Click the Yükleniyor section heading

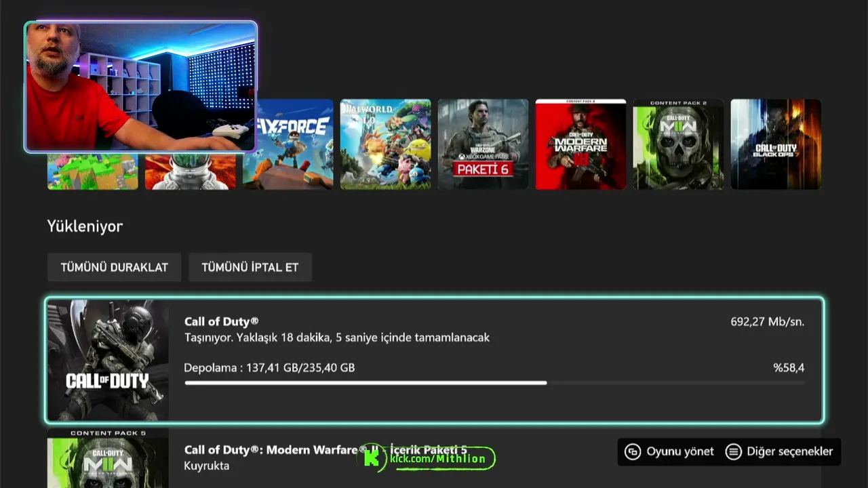85,226
